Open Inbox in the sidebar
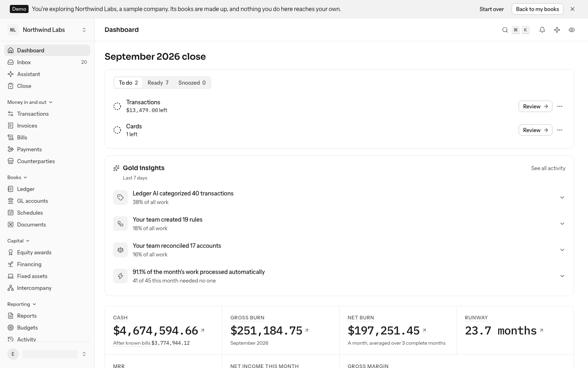The height and width of the screenshot is (368, 588). [x=47, y=62]
